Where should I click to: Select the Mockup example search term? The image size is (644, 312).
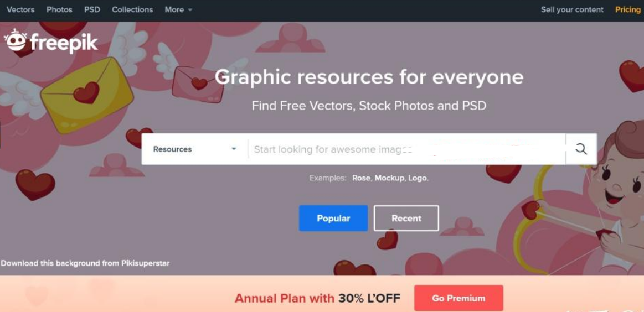(389, 179)
